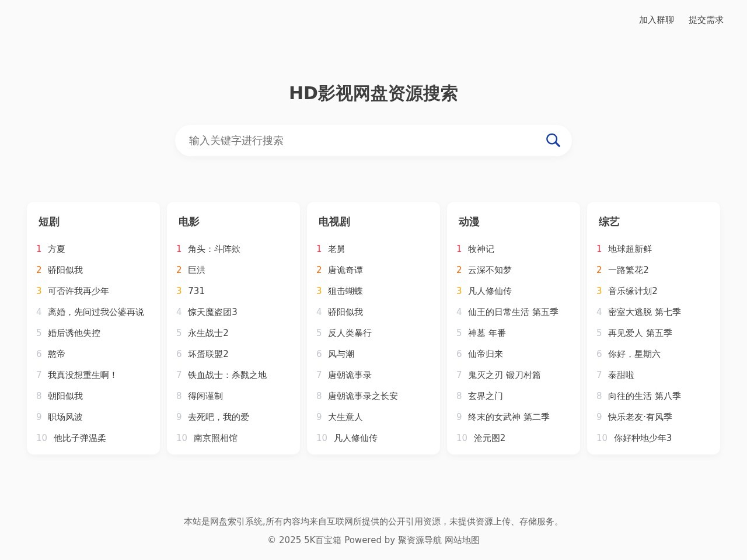Click 骄阳似我 in the 短剧 ranking
The image size is (747, 560).
[x=65, y=270]
